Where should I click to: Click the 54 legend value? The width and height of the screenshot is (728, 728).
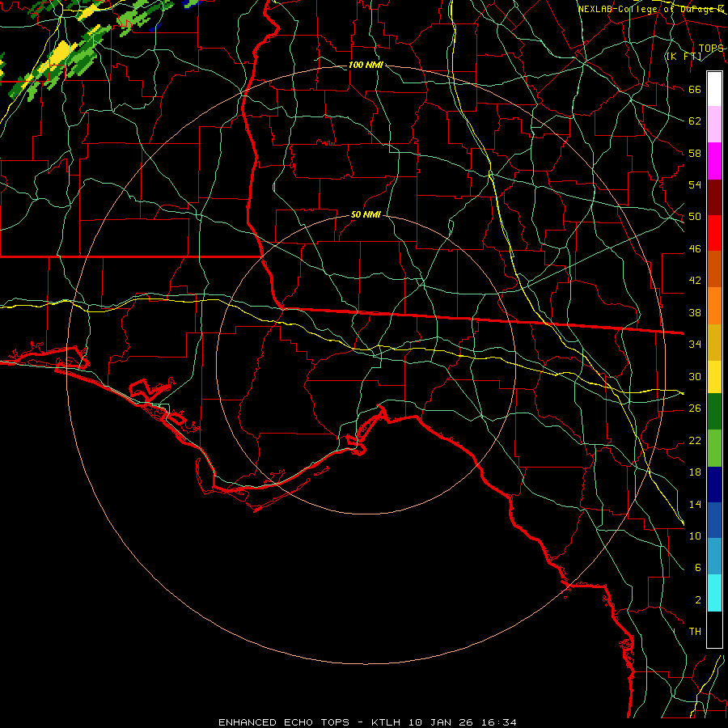(695, 185)
